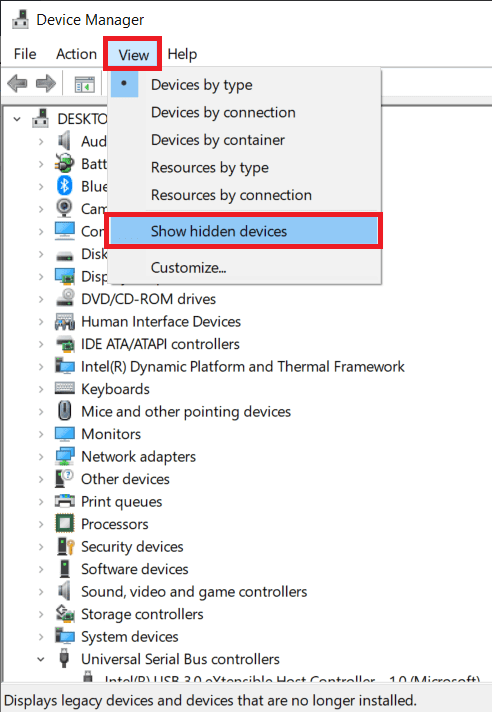This screenshot has width=492, height=712.
Task: Expand the Network adapters node
Action: 41,457
